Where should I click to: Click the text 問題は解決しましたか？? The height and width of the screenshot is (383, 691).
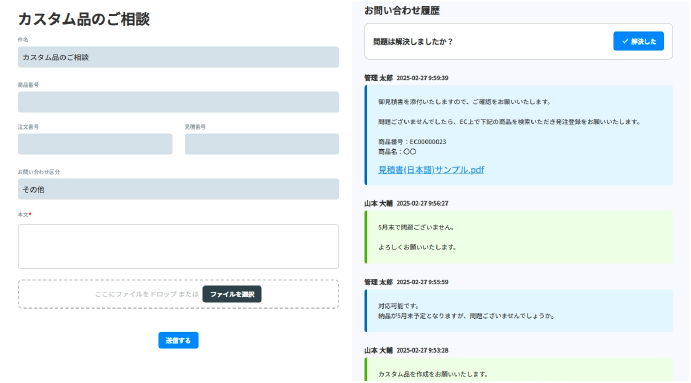pos(413,41)
